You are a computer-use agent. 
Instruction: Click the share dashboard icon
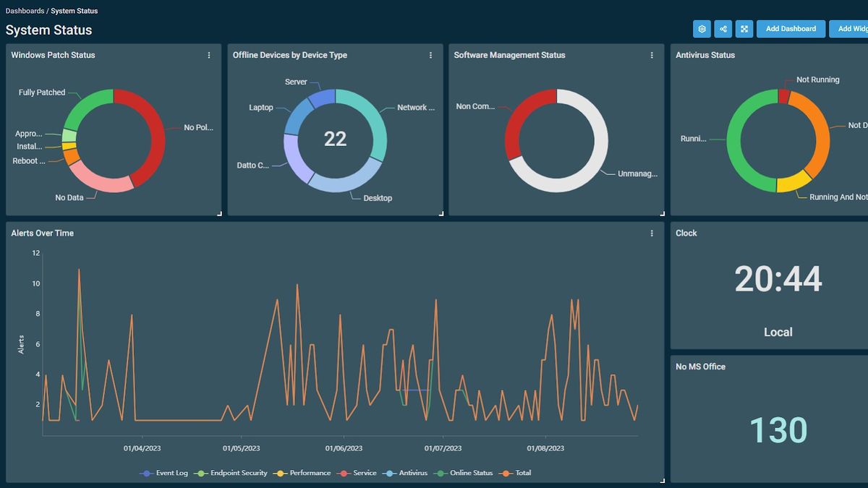723,29
